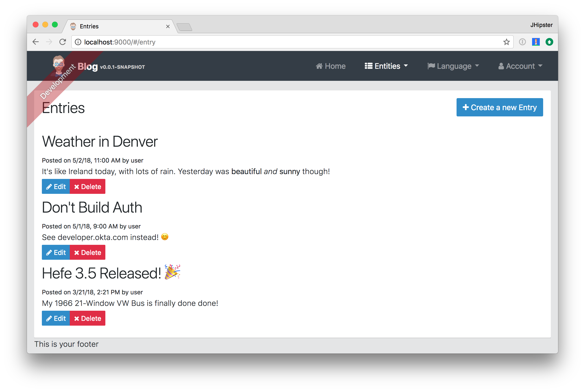Screen dimensions: 585x392
Task: Click Delete on Hefe 3.5 Released entry
Action: (x=87, y=318)
